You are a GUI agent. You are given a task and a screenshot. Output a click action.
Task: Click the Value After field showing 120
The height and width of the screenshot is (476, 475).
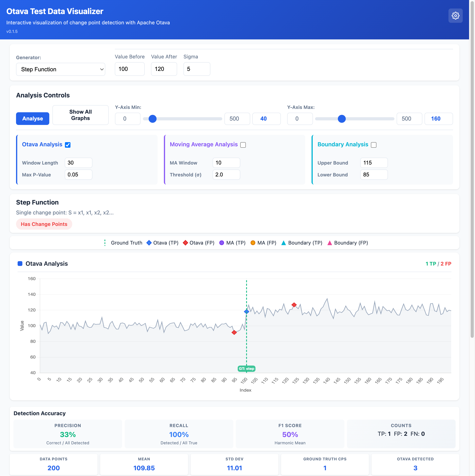(164, 69)
